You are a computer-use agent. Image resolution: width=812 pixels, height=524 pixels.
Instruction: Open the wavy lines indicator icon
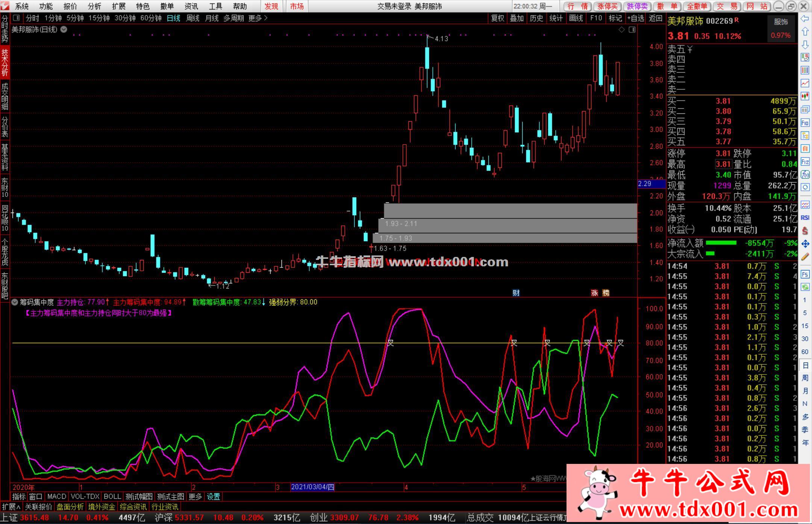(x=805, y=205)
